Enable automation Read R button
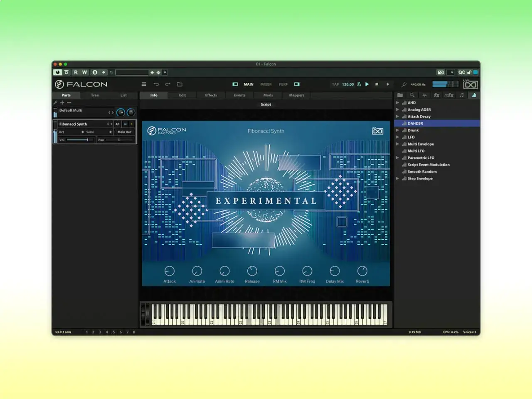Image resolution: width=532 pixels, height=399 pixels. (x=76, y=72)
